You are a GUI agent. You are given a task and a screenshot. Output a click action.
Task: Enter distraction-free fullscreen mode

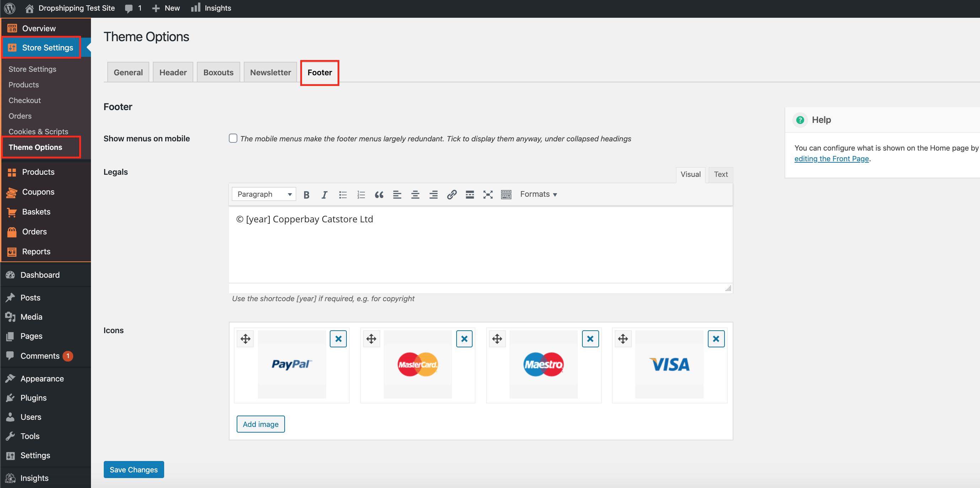pos(488,195)
